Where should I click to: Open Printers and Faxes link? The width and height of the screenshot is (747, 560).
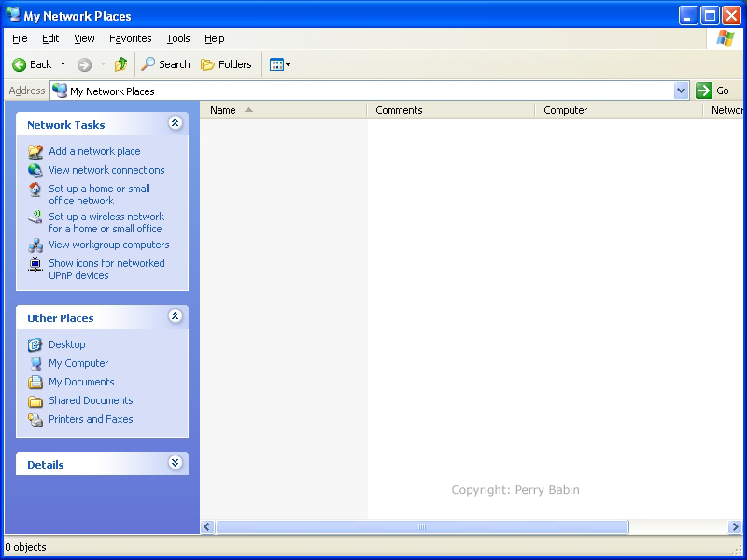[91, 419]
